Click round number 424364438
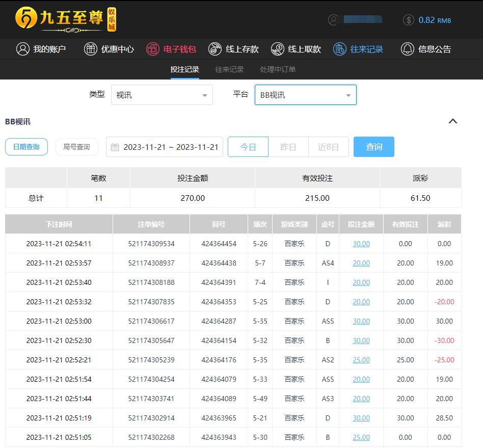Viewport: 483px width, 448px height. 219,263
